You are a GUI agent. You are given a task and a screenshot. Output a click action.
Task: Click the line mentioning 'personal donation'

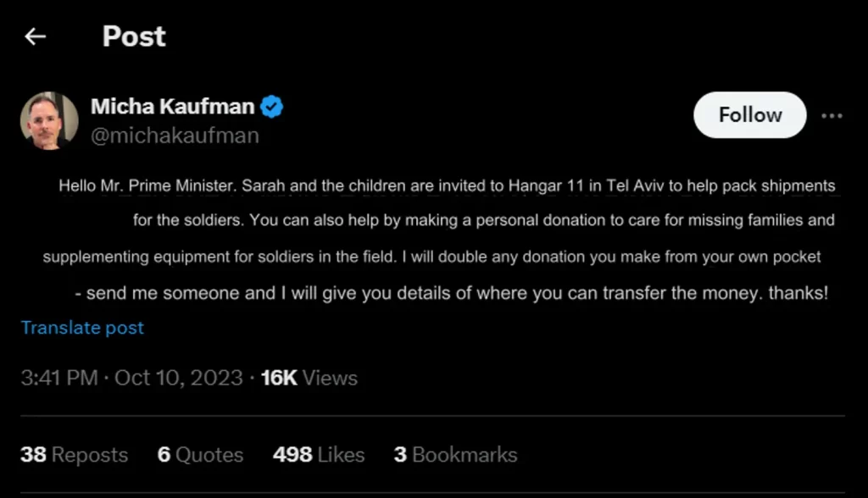(x=484, y=220)
